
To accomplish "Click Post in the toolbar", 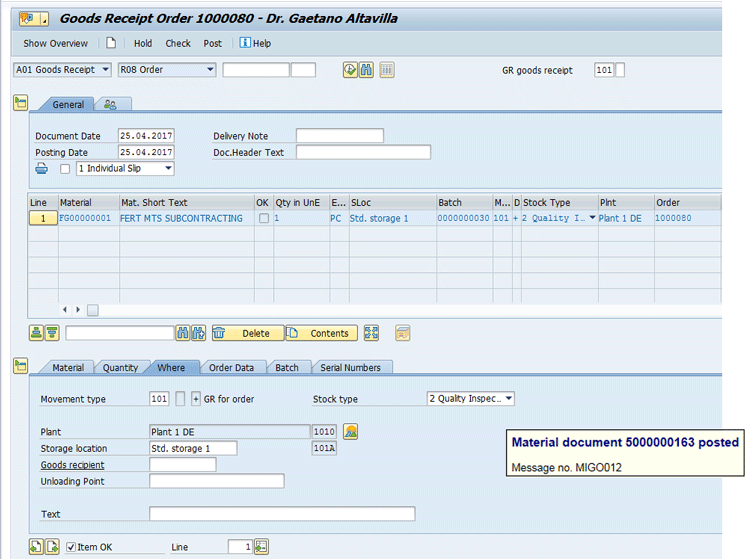I will coord(212,43).
